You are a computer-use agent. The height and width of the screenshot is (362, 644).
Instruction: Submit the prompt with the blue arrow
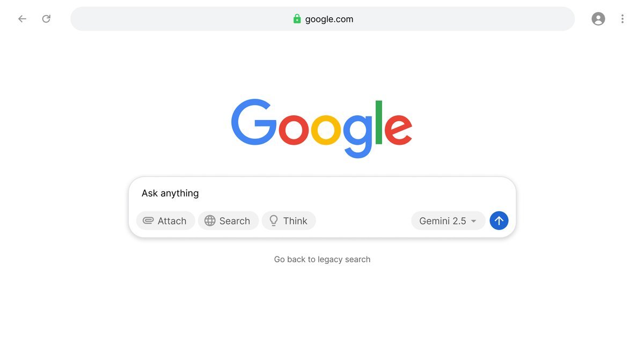click(499, 220)
